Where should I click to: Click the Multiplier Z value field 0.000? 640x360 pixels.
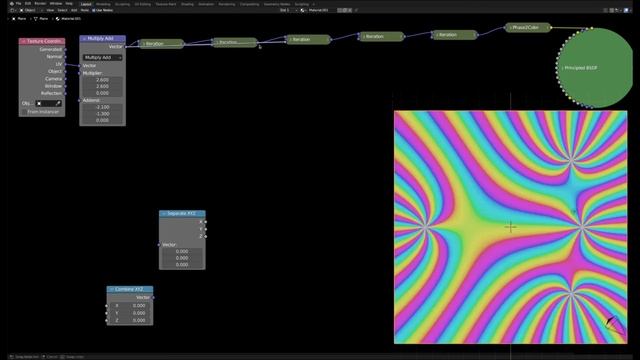click(x=102, y=93)
